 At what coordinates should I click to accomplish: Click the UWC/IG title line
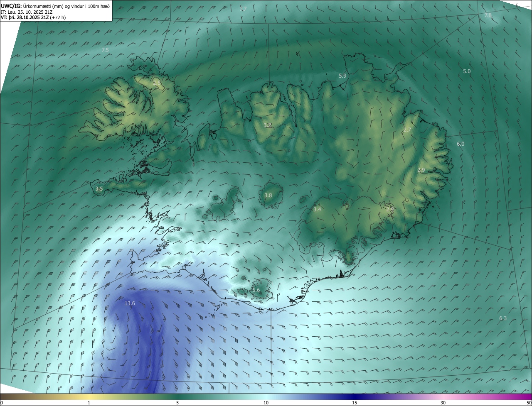point(55,6)
